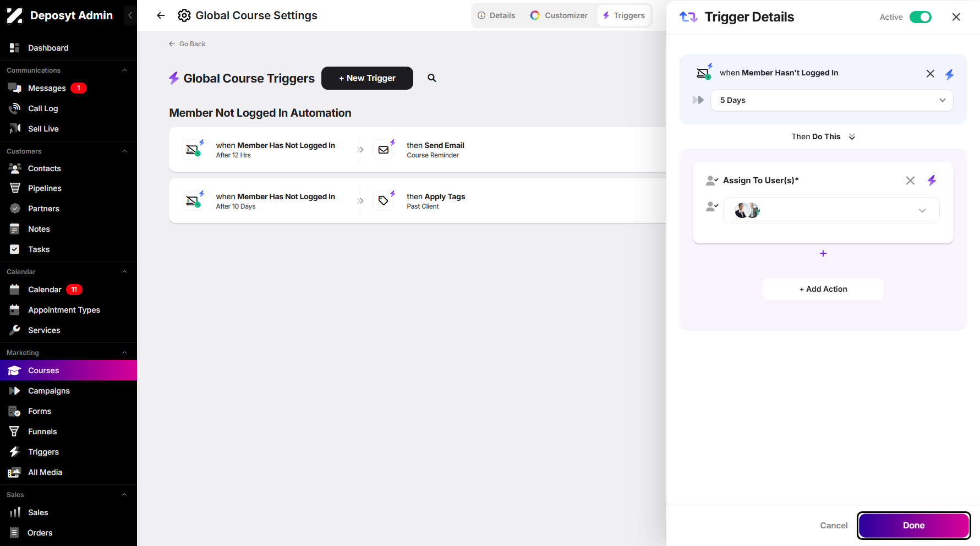980x546 pixels.
Task: Click the + New Trigger button
Action: [x=367, y=78]
